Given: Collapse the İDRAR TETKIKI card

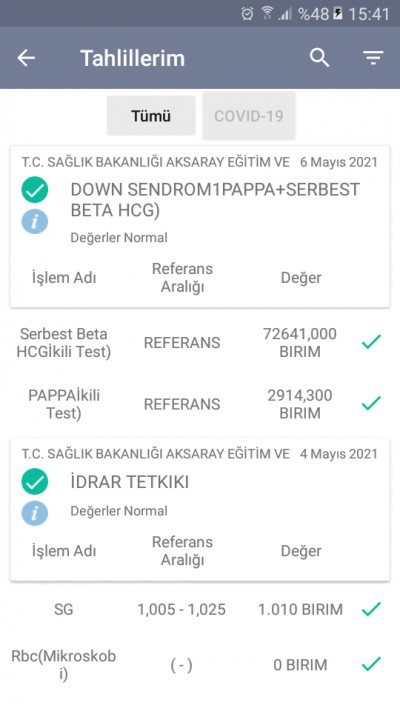Looking at the screenshot, I should [x=200, y=509].
